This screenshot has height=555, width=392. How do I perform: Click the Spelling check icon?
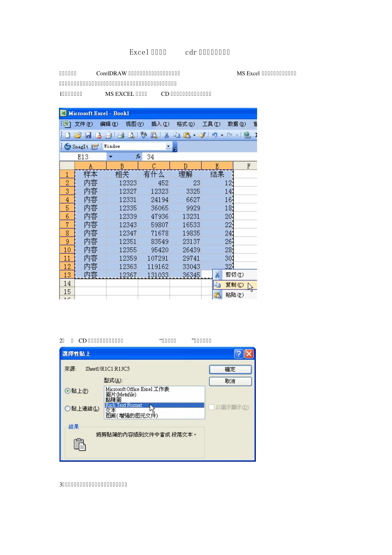pos(144,135)
